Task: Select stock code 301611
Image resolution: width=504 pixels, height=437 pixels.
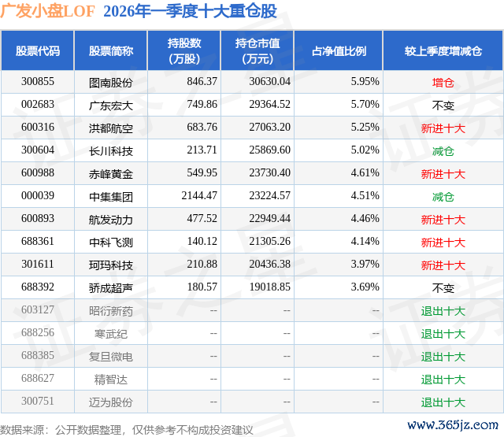Action: (x=38, y=264)
